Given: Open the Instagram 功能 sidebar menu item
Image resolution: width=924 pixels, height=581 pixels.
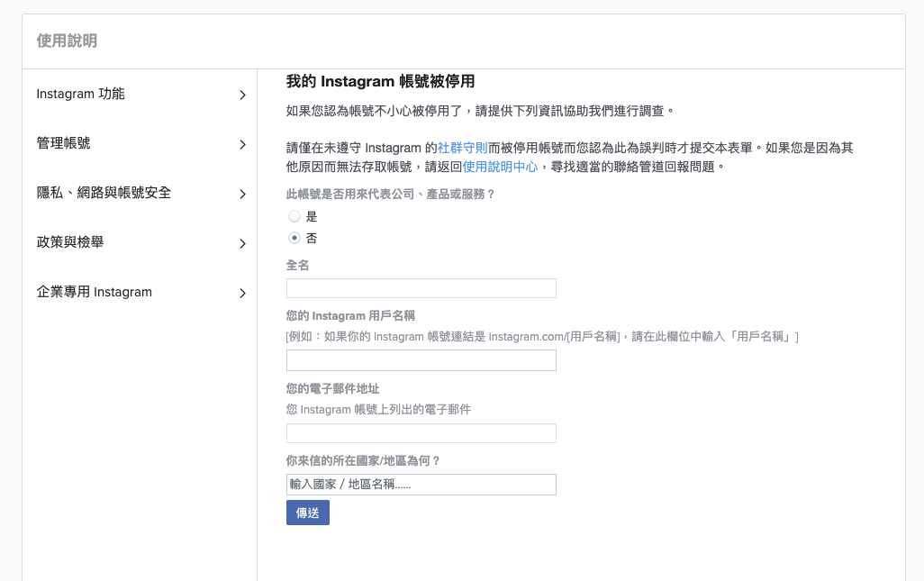Looking at the screenshot, I should tap(81, 94).
